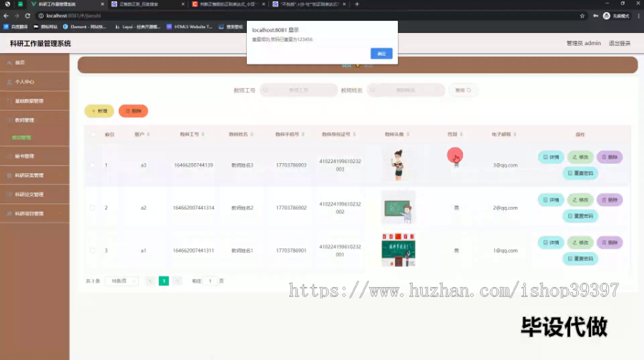Click the 科研获奖管理 sidebar icon
Screen dimensions: 644x360
coord(9,175)
